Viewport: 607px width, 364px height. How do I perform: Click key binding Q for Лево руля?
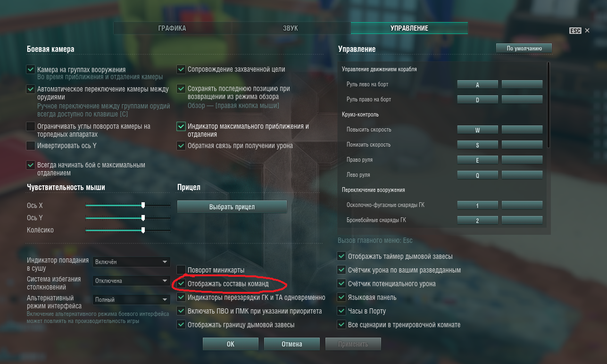point(478,175)
